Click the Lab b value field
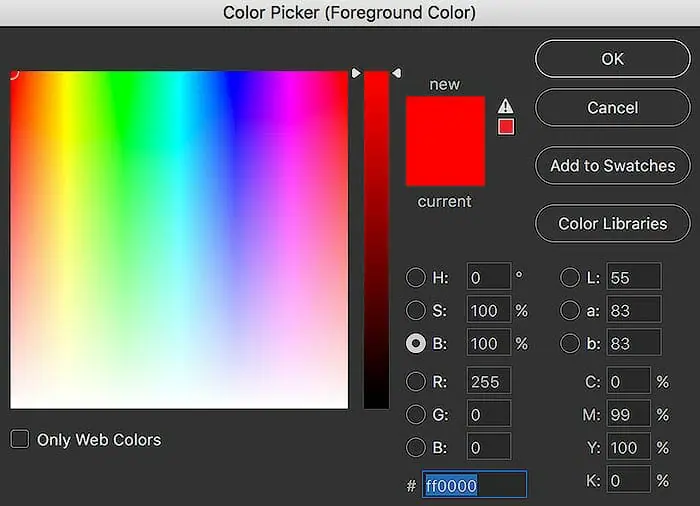The image size is (700, 506). [634, 343]
